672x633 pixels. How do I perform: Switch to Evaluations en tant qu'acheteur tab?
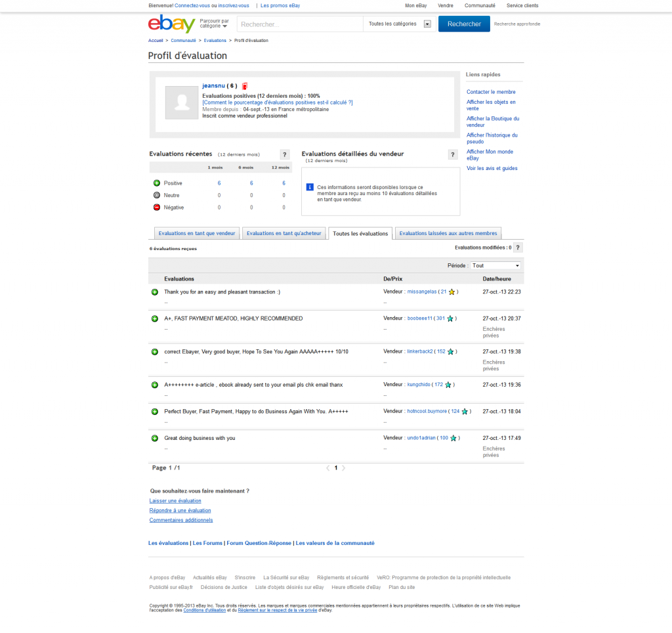point(283,233)
